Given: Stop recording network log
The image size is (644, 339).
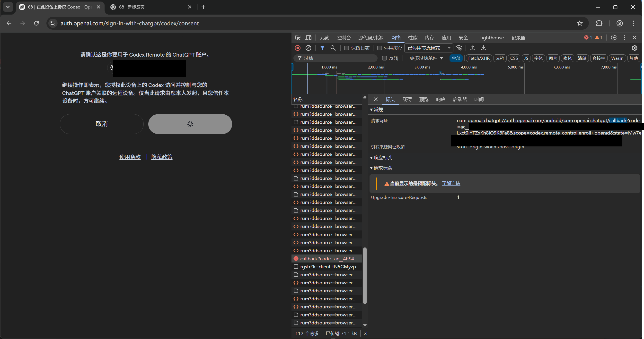Looking at the screenshot, I should click(x=298, y=48).
